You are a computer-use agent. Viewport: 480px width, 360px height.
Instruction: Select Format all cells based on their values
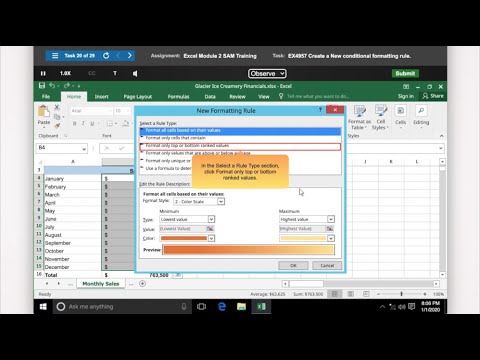pos(240,130)
